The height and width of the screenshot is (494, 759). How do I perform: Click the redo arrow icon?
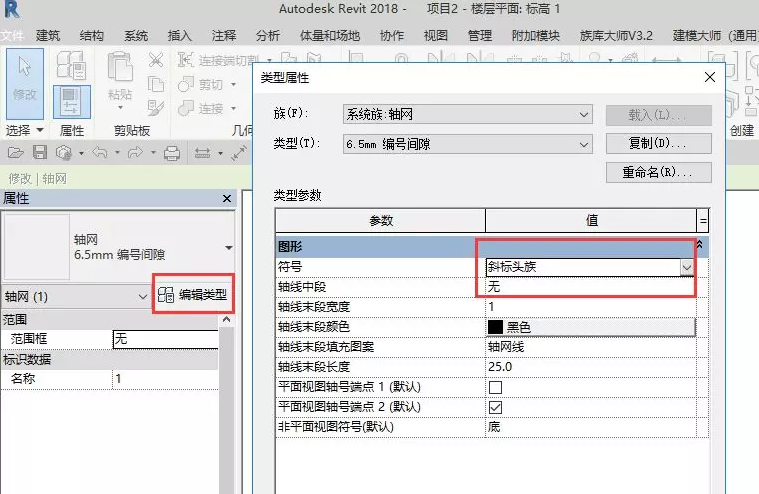click(x=133, y=153)
